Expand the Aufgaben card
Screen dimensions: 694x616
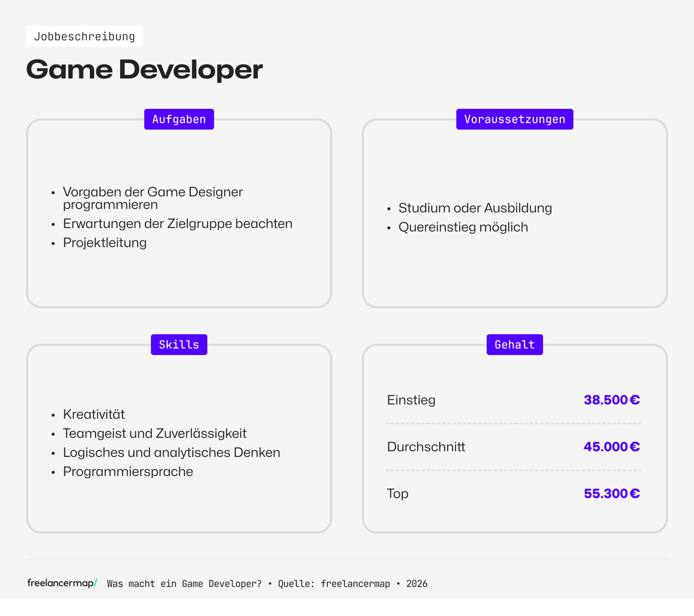(x=179, y=212)
